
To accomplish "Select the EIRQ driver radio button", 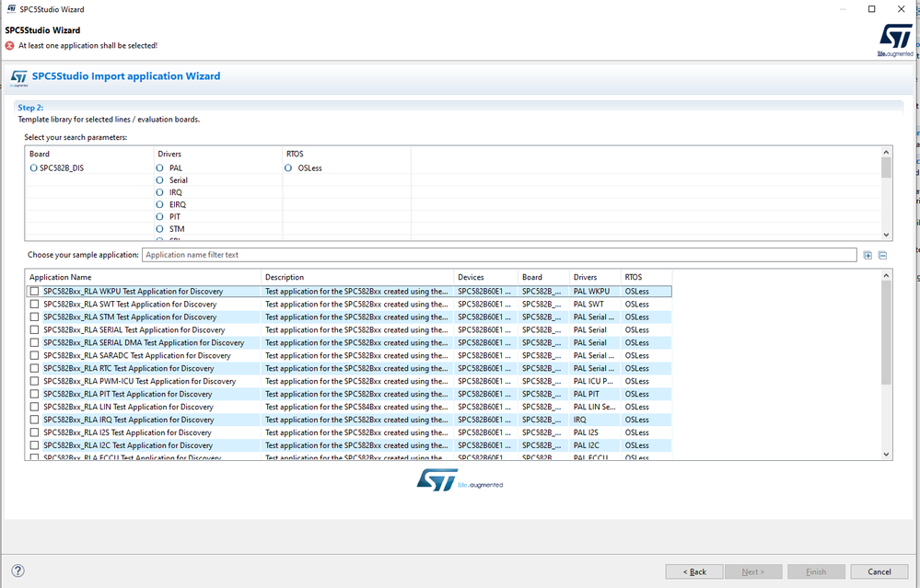I will coord(159,204).
